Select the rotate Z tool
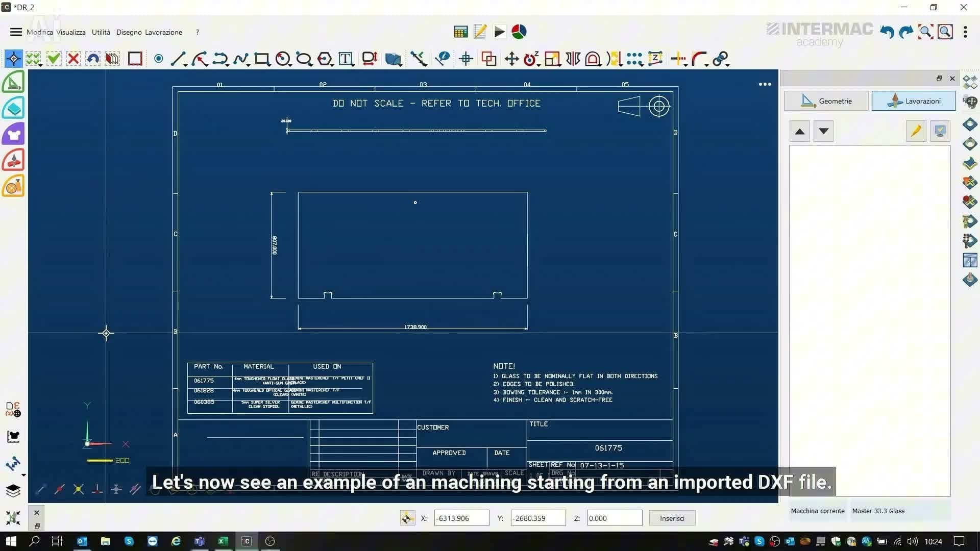This screenshot has height=551, width=980. [532, 59]
